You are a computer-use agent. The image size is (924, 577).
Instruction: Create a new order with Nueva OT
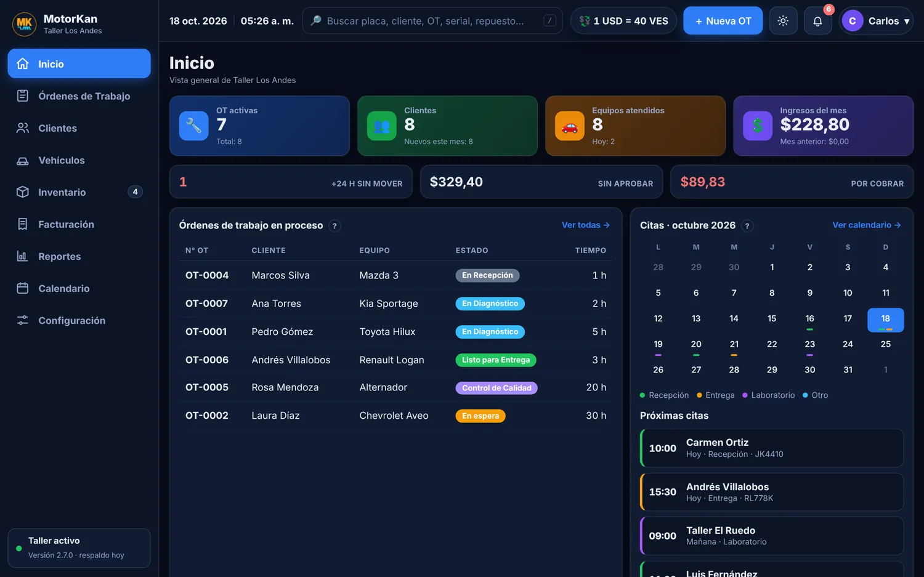pyautogui.click(x=723, y=21)
